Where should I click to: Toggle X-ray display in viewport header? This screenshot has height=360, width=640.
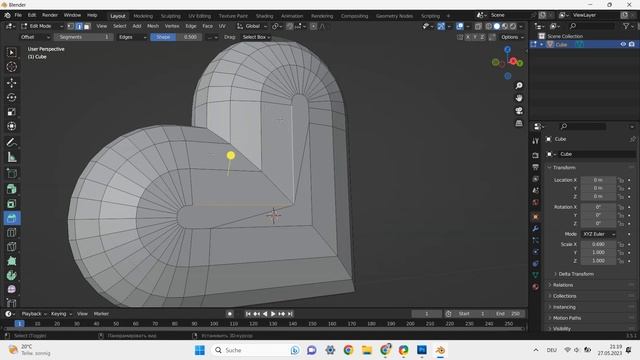pyautogui.click(x=478, y=26)
